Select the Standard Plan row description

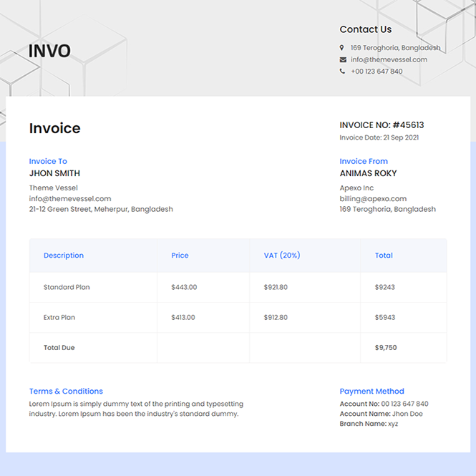click(67, 287)
